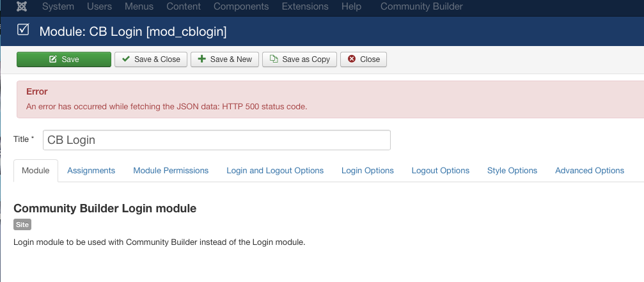Switch to the Assignments tab

click(x=91, y=170)
